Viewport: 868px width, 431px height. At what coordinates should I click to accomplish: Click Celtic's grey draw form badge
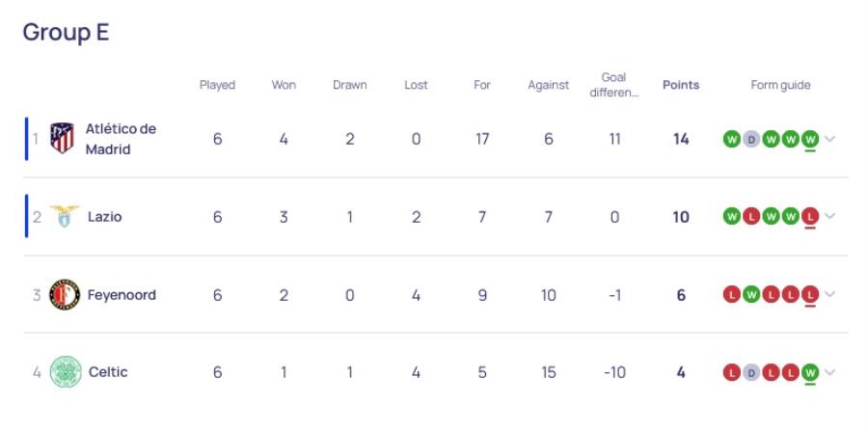(751, 372)
